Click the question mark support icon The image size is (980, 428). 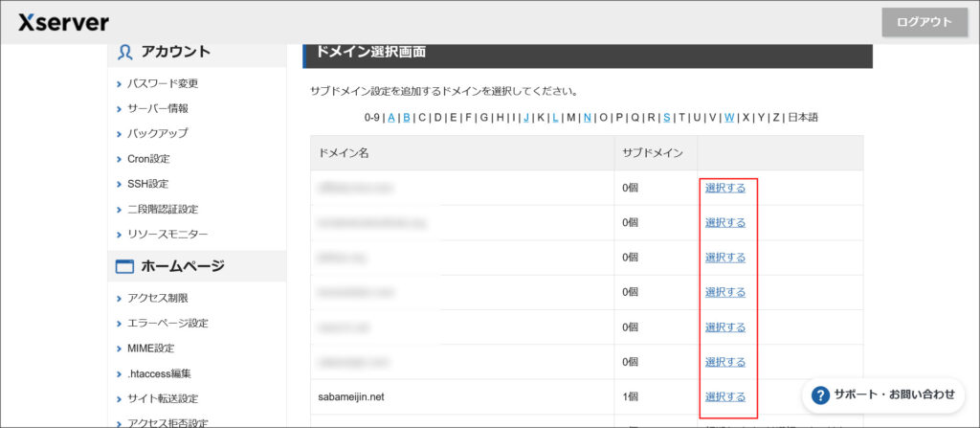coord(820,394)
